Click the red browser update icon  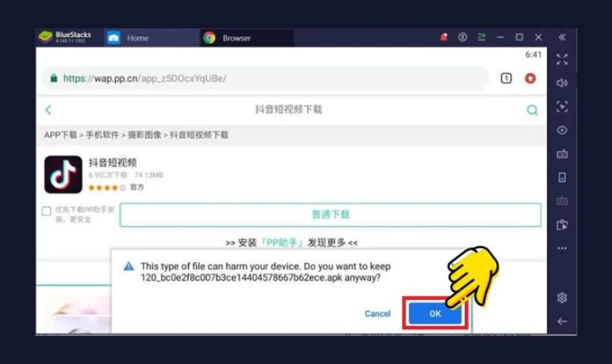[530, 79]
